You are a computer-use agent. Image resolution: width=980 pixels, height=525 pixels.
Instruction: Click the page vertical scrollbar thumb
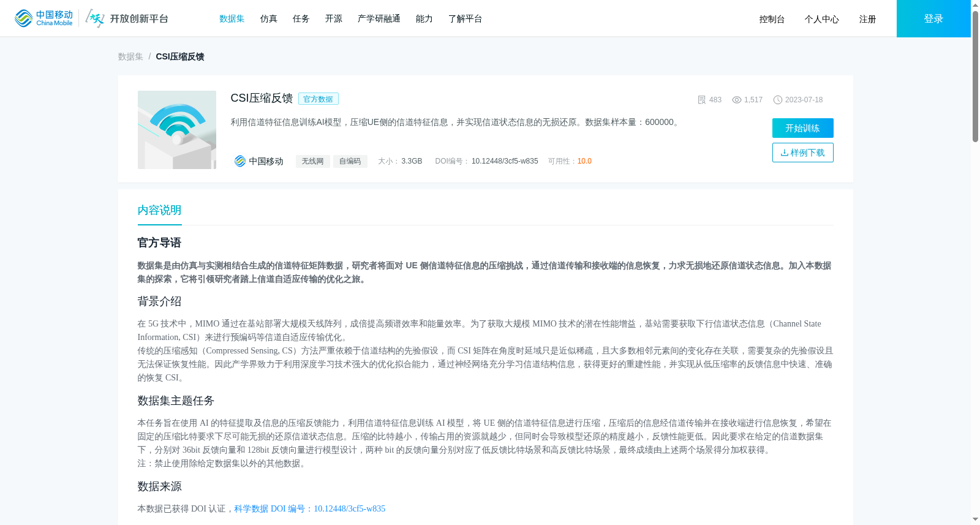[975, 77]
